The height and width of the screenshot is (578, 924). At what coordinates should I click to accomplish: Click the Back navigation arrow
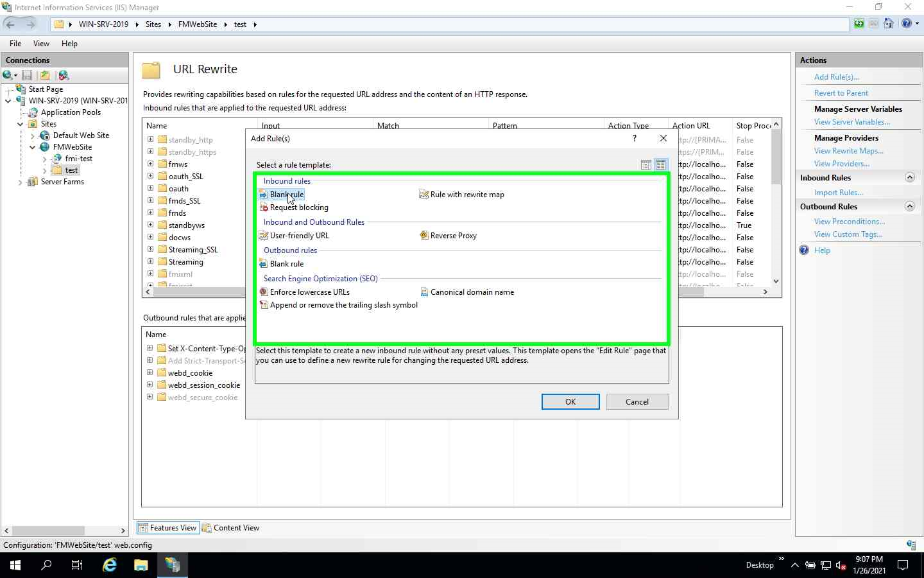(x=11, y=24)
